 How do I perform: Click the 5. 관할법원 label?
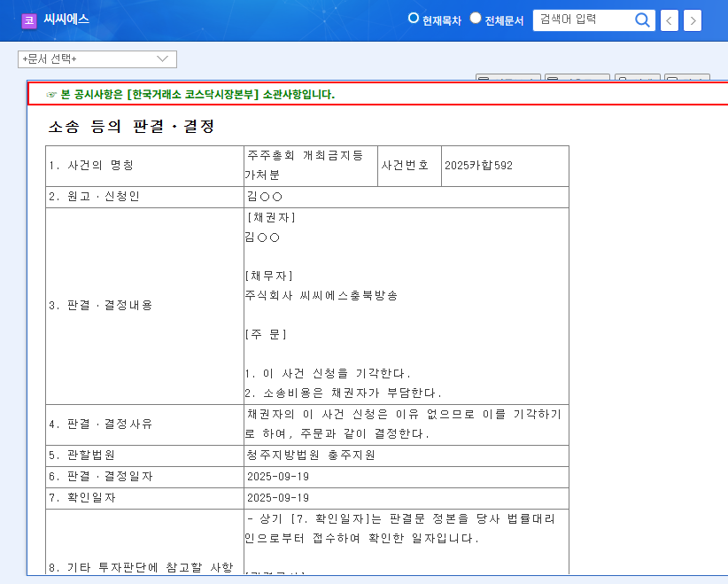pyautogui.click(x=81, y=455)
